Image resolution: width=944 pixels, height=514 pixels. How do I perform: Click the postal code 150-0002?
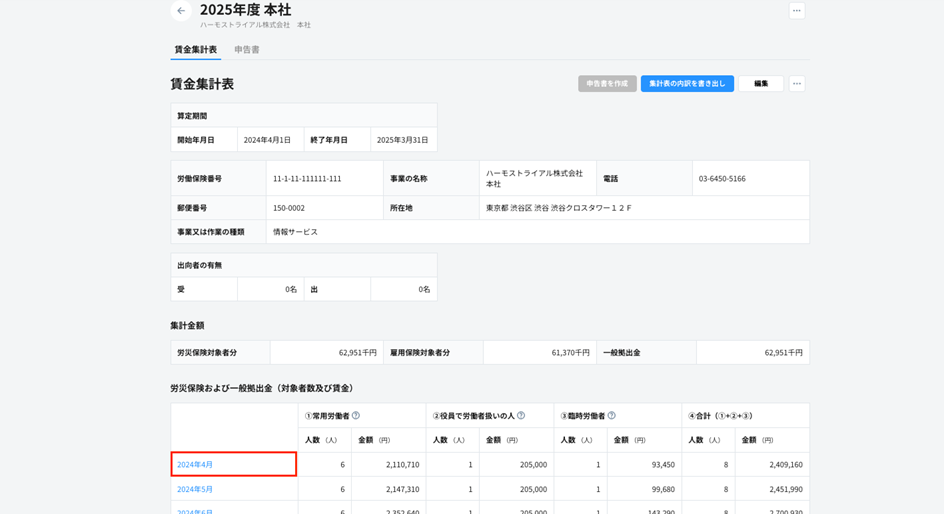tap(289, 208)
